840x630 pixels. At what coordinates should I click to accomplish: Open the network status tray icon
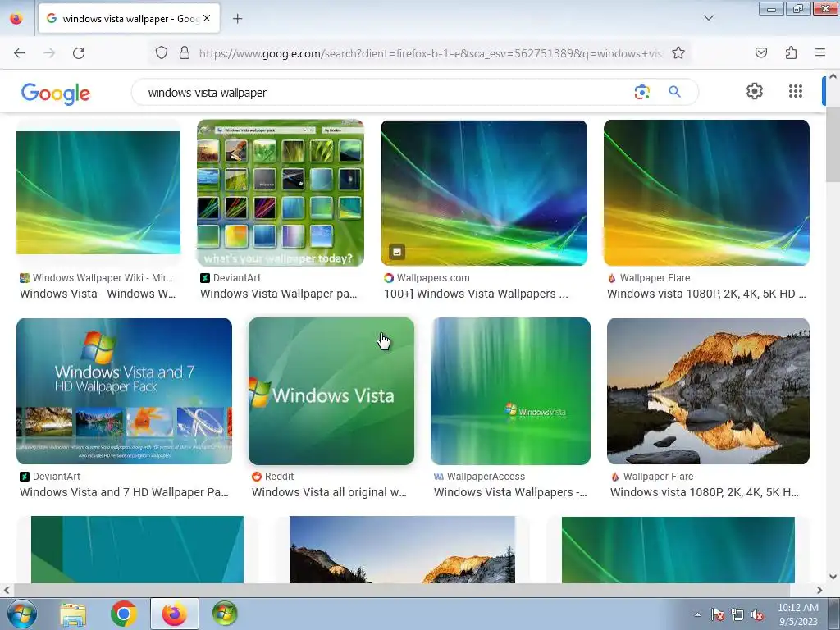737,614
